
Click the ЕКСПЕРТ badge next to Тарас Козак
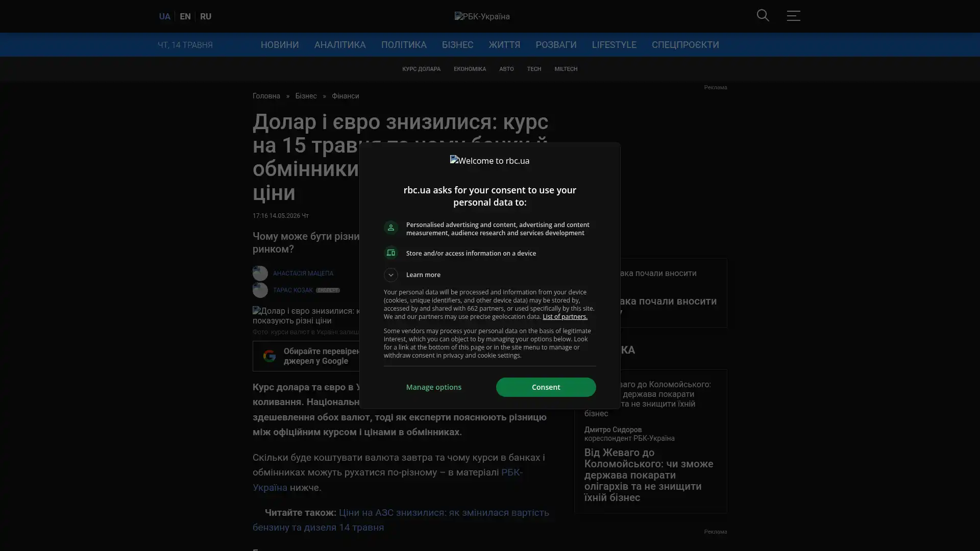(328, 290)
